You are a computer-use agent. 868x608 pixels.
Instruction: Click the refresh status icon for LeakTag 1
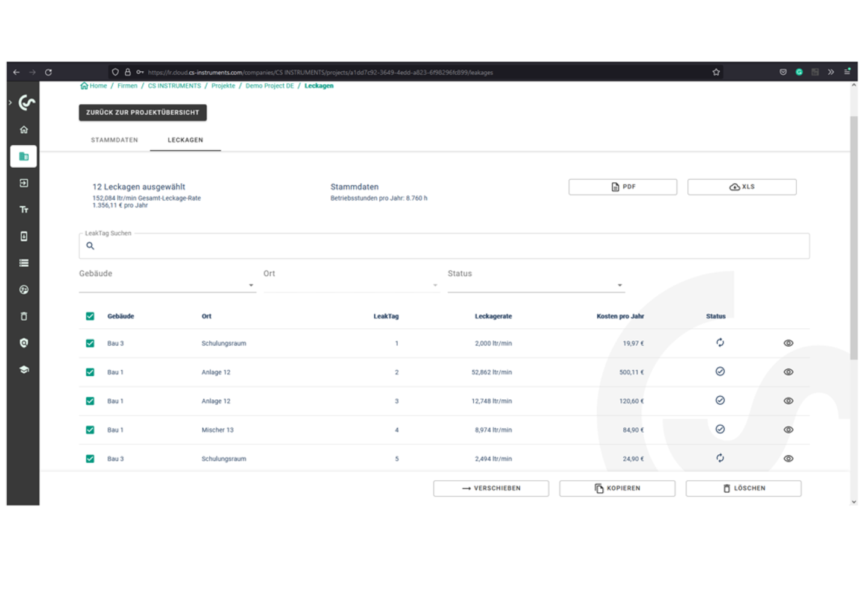click(x=720, y=343)
